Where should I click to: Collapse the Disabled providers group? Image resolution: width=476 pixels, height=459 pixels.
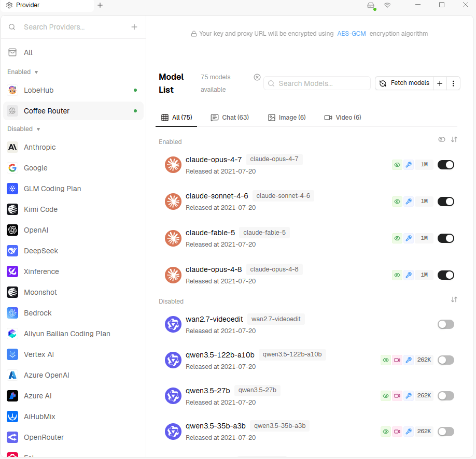[x=24, y=129]
